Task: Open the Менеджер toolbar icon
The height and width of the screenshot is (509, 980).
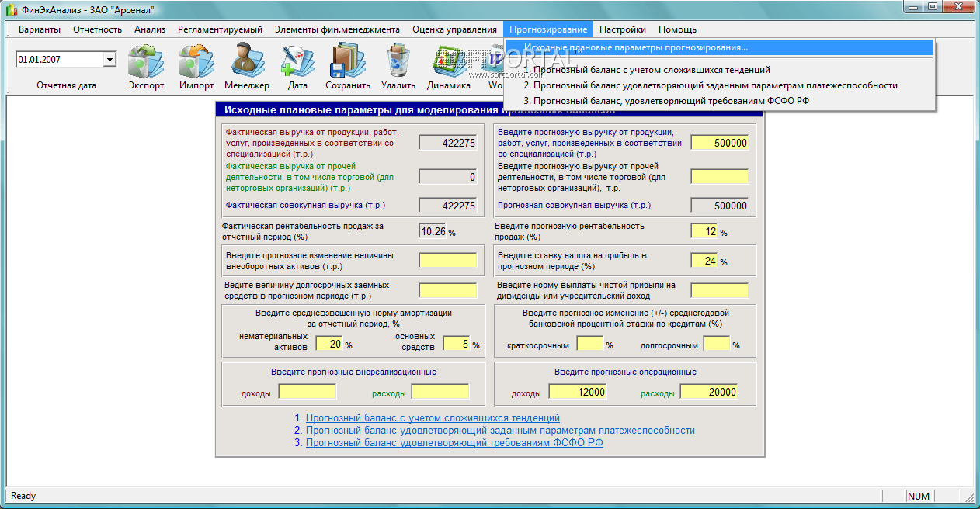Action: point(247,61)
